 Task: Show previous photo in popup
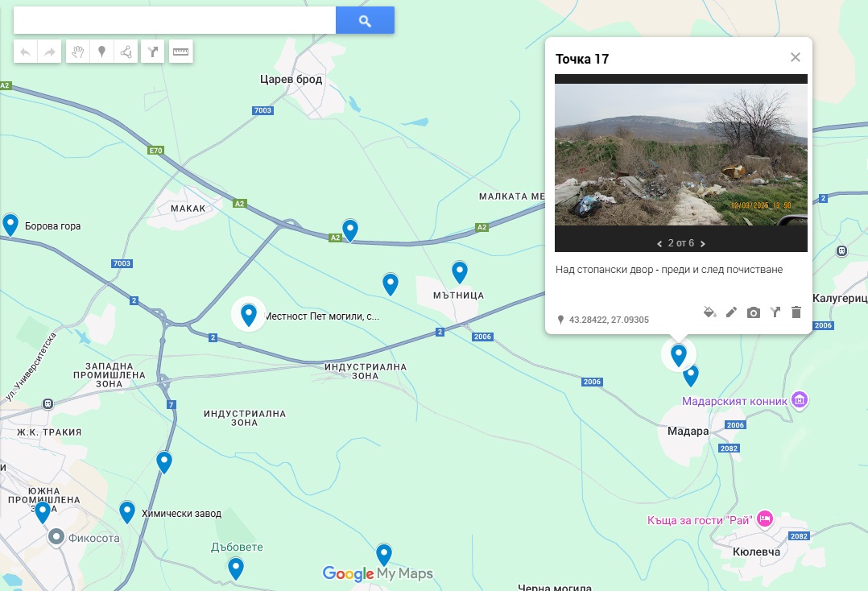[x=659, y=243]
